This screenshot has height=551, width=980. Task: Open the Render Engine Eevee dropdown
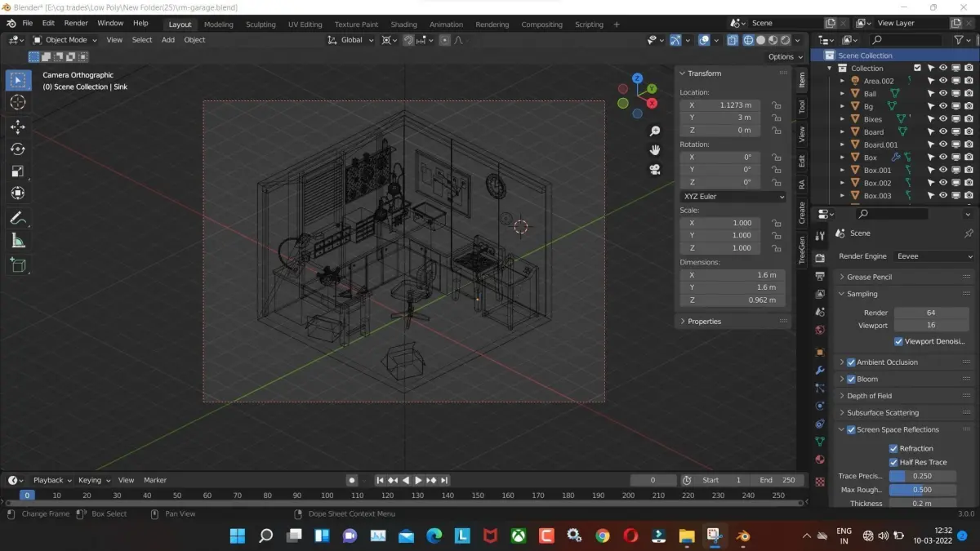pyautogui.click(x=935, y=256)
